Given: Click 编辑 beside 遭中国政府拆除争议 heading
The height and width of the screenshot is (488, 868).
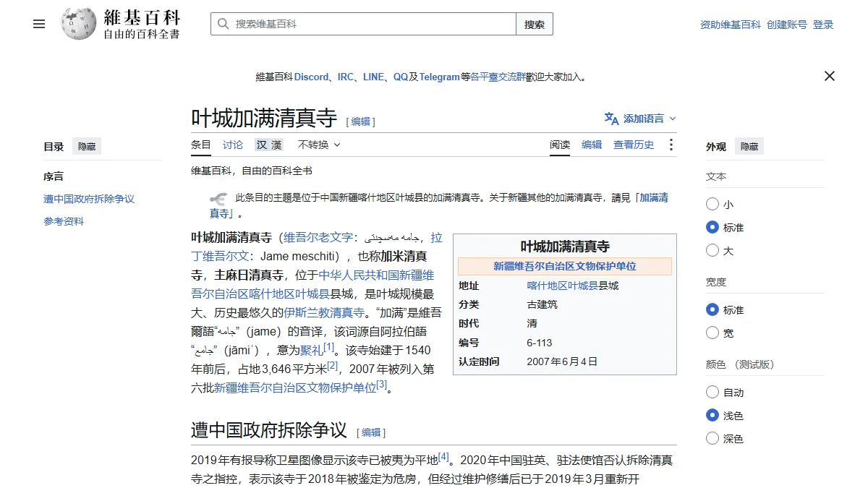Looking at the screenshot, I should 371,433.
